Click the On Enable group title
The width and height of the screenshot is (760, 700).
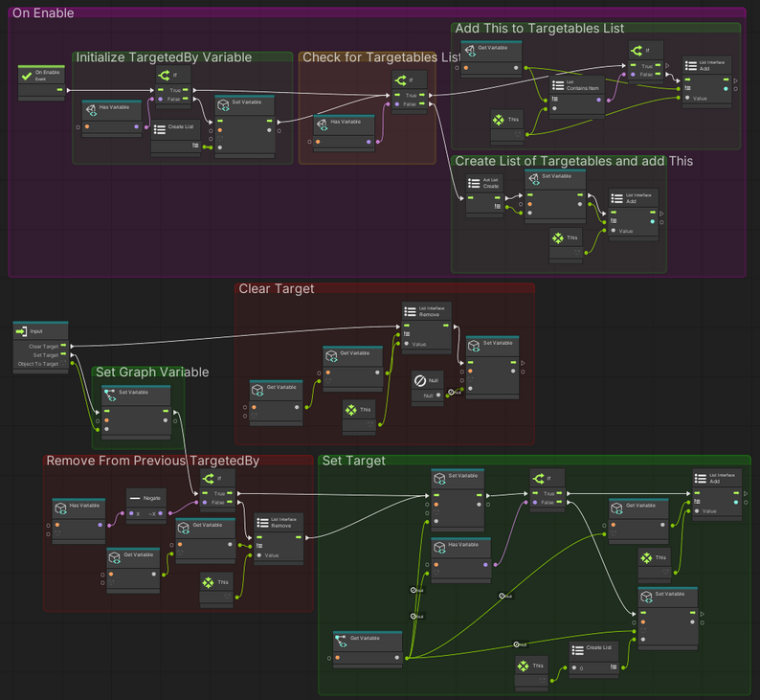click(x=43, y=13)
